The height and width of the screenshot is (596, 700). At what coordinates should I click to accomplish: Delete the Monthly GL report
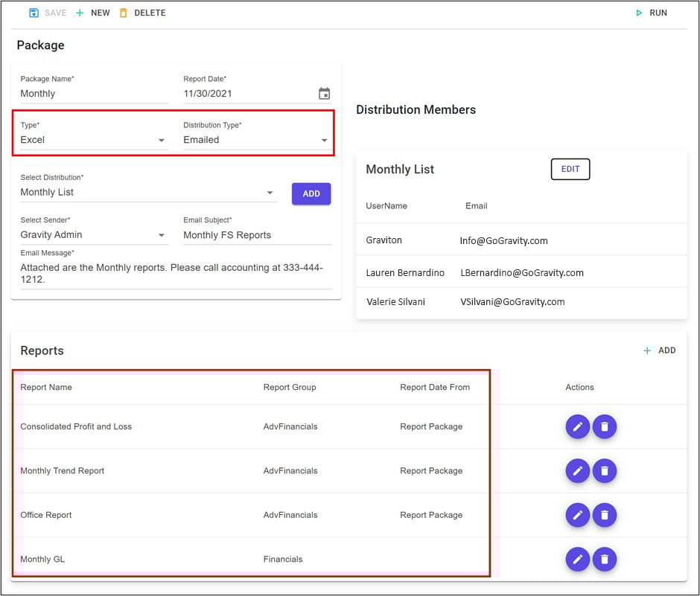(605, 559)
